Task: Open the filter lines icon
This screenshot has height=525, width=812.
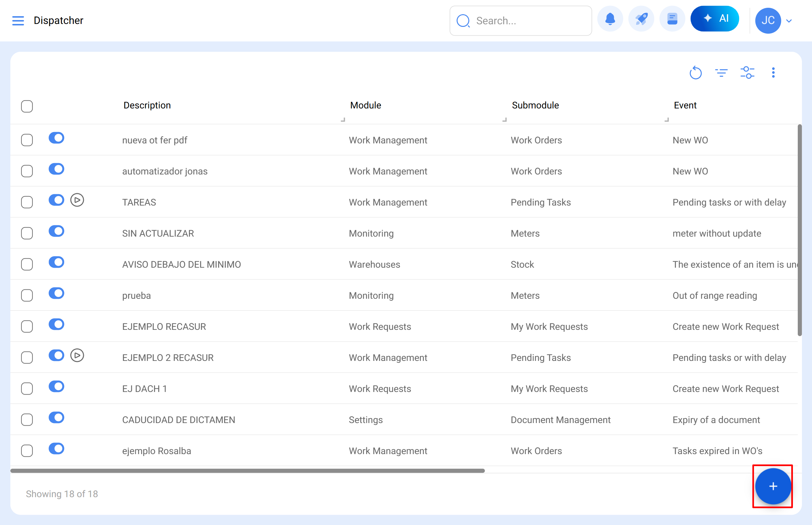Action: pyautogui.click(x=721, y=73)
